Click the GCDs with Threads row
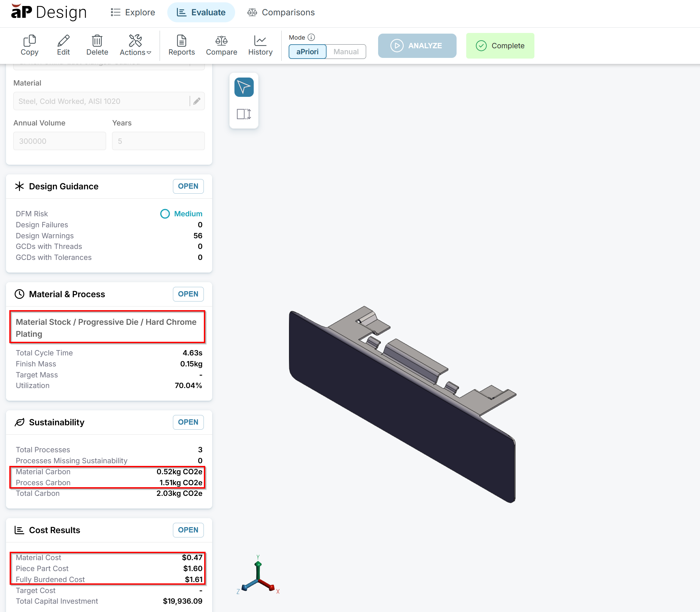 109,247
